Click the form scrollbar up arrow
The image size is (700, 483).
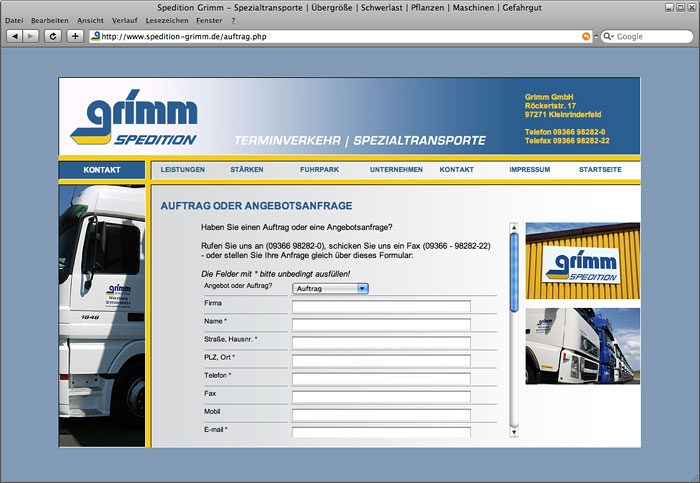tap(514, 227)
